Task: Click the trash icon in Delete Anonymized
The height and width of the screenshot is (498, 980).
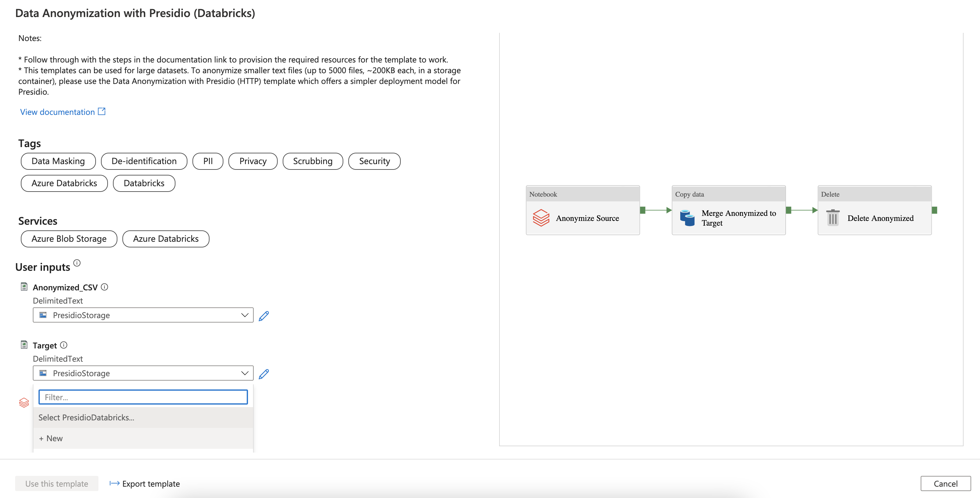Action: tap(833, 218)
